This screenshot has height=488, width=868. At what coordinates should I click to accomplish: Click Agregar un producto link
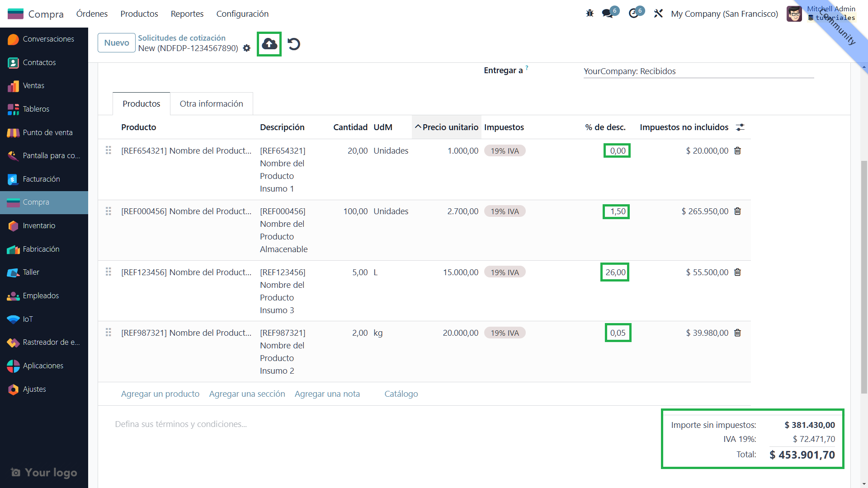pyautogui.click(x=160, y=394)
